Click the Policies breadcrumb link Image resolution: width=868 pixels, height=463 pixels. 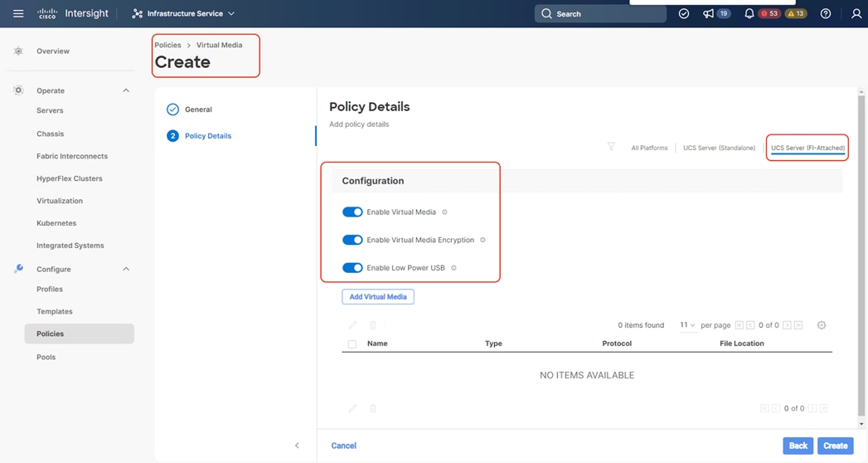(167, 45)
